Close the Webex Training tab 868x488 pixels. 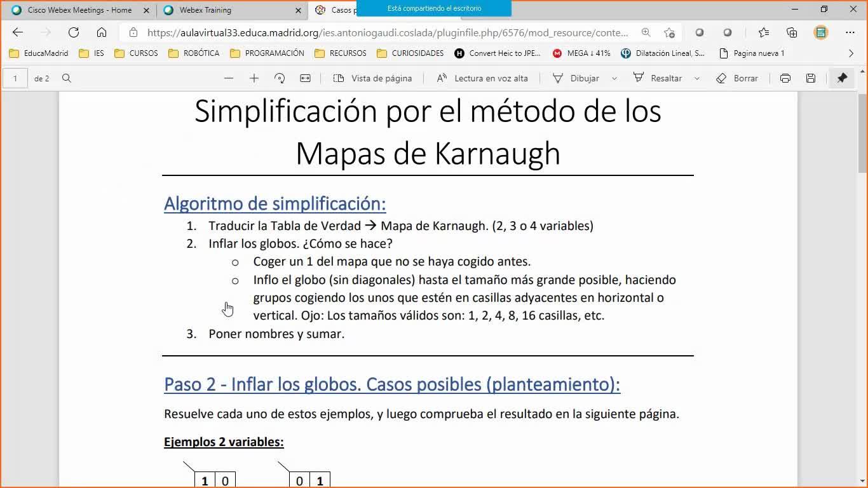coord(299,10)
